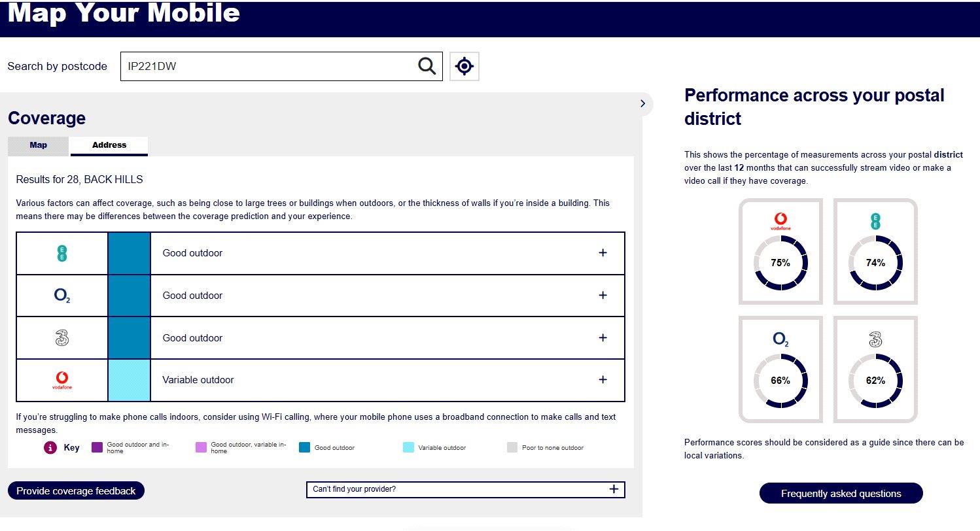The image size is (980, 531).
Task: Click the Three logo in coverage table
Action: pyautogui.click(x=62, y=338)
